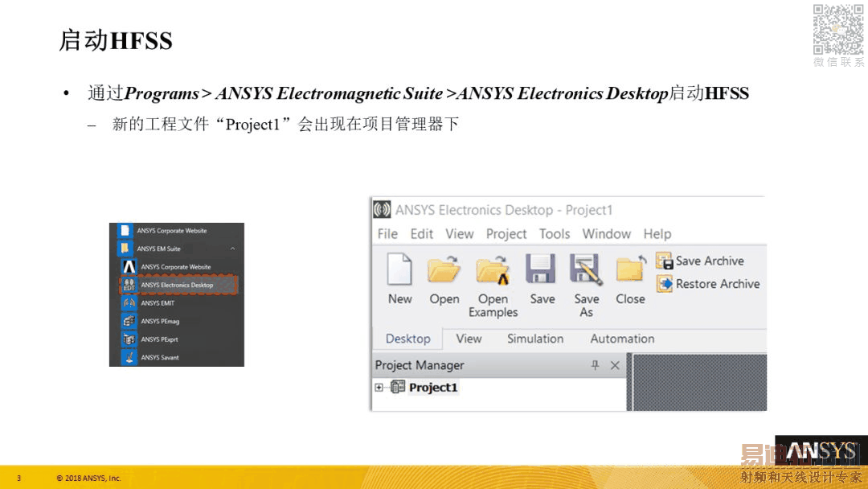Switch to the Desktop ribbon tab
Screen dimensions: 868x489
coord(408,339)
